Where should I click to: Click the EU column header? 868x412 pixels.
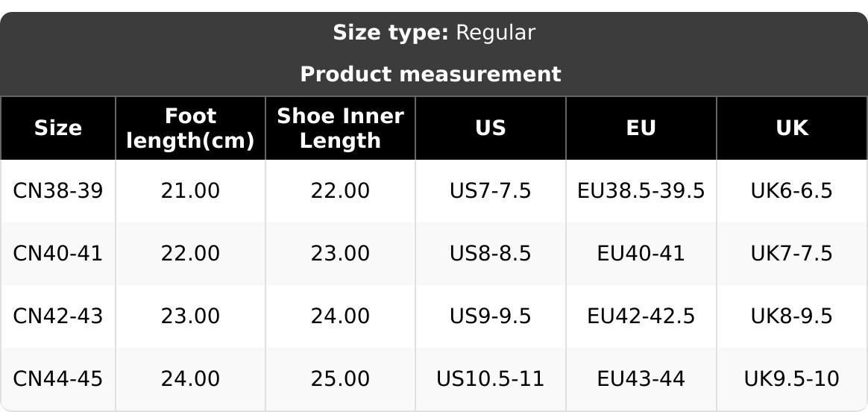coord(641,128)
